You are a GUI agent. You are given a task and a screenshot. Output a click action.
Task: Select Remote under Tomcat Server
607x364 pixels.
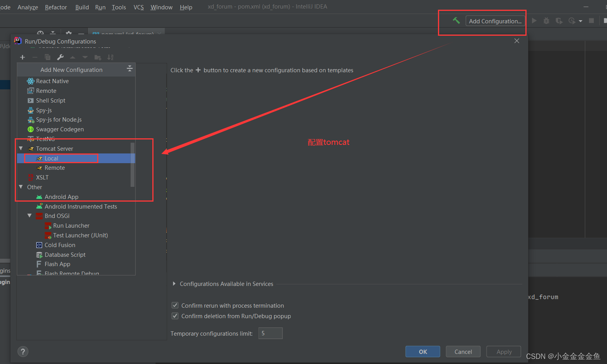[76, 168]
